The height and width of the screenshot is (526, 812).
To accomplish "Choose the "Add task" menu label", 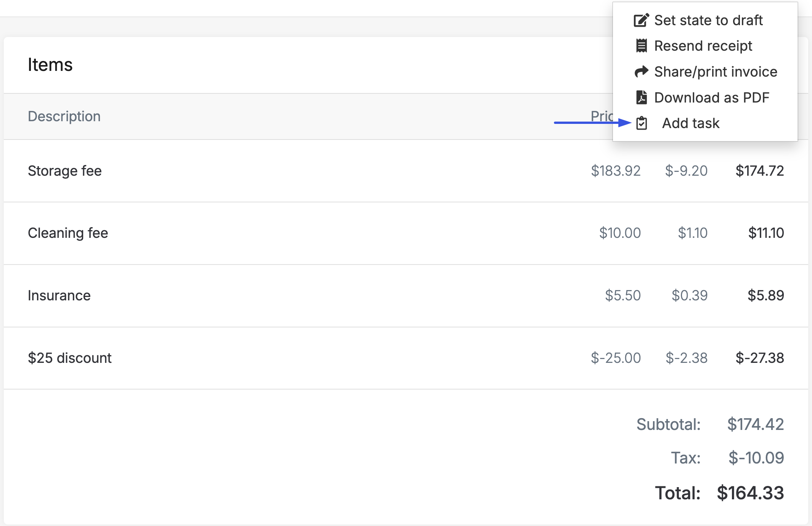I will tap(691, 123).
